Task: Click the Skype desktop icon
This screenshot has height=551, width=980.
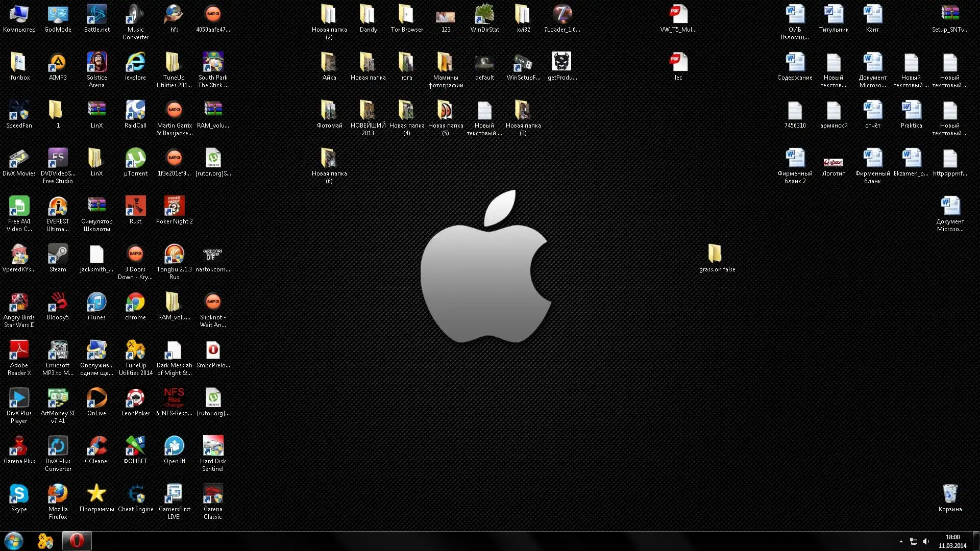Action: (19, 494)
